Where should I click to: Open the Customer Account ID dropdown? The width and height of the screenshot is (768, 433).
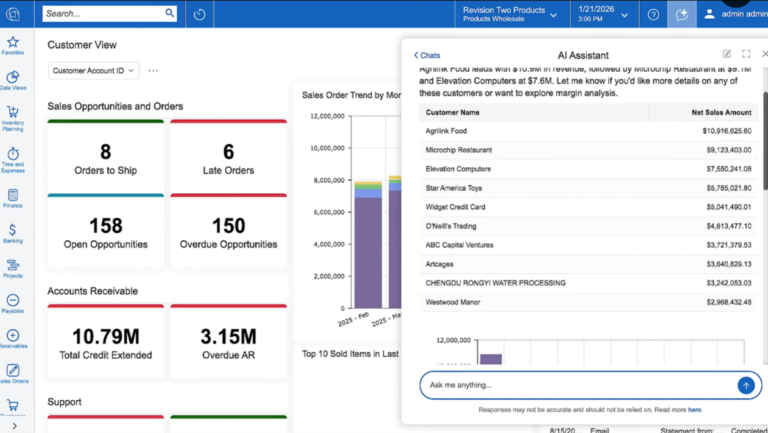point(94,71)
